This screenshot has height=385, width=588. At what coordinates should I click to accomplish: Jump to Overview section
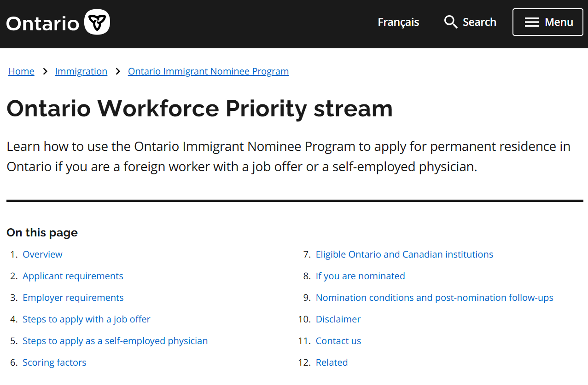click(x=42, y=254)
